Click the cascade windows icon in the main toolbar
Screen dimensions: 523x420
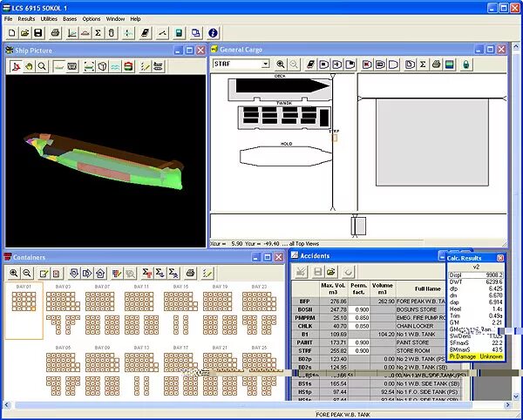coord(196,33)
